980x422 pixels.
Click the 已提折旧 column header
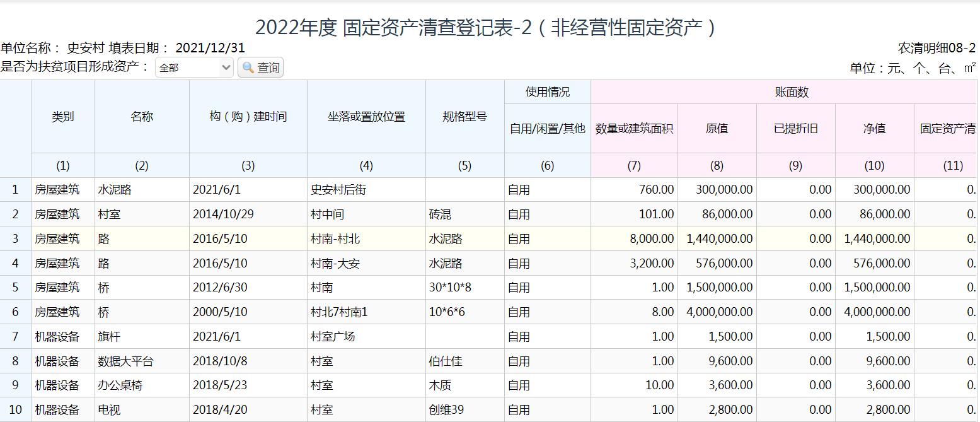795,129
